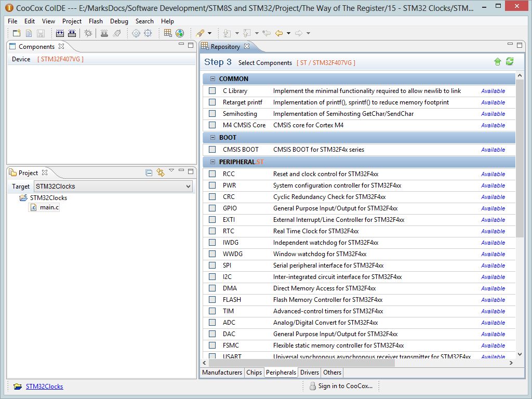
Task: Click Link with Editor icon in Project panel
Action: tap(161, 172)
